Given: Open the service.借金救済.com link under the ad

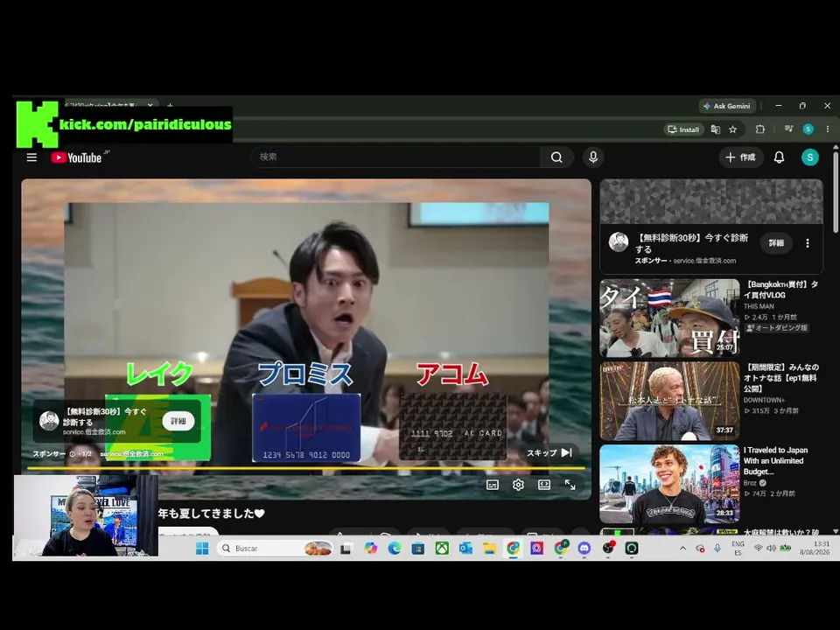Looking at the screenshot, I should click(132, 454).
